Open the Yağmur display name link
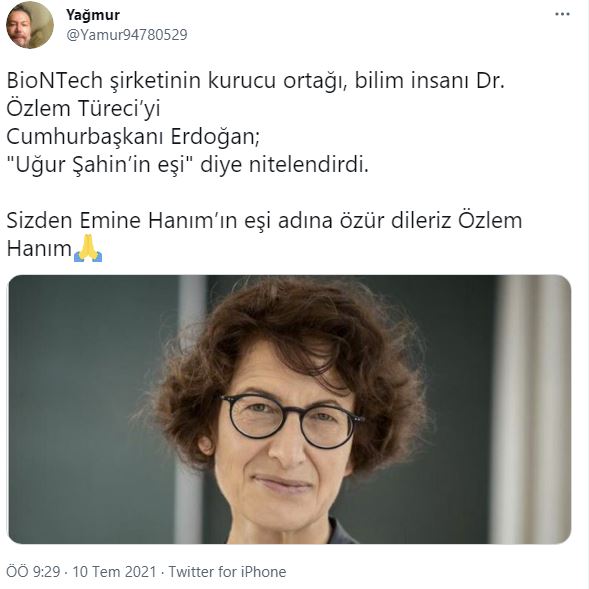 (93, 15)
